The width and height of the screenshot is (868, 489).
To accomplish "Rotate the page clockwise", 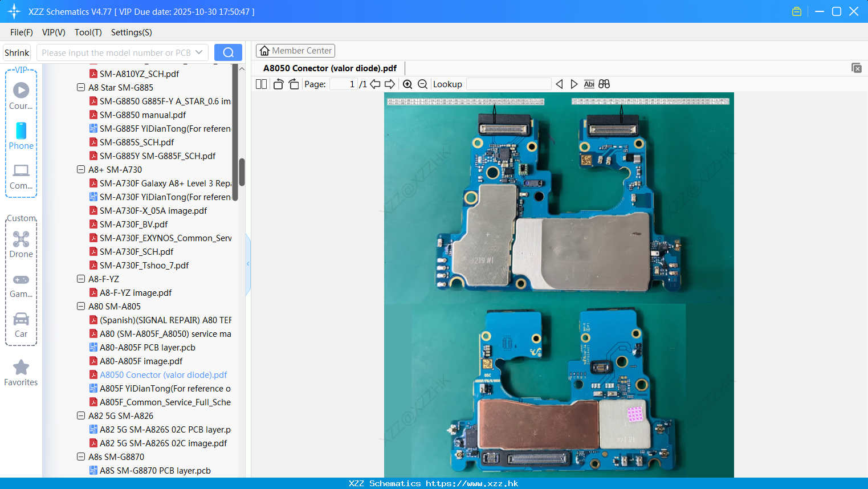I will pyautogui.click(x=294, y=84).
